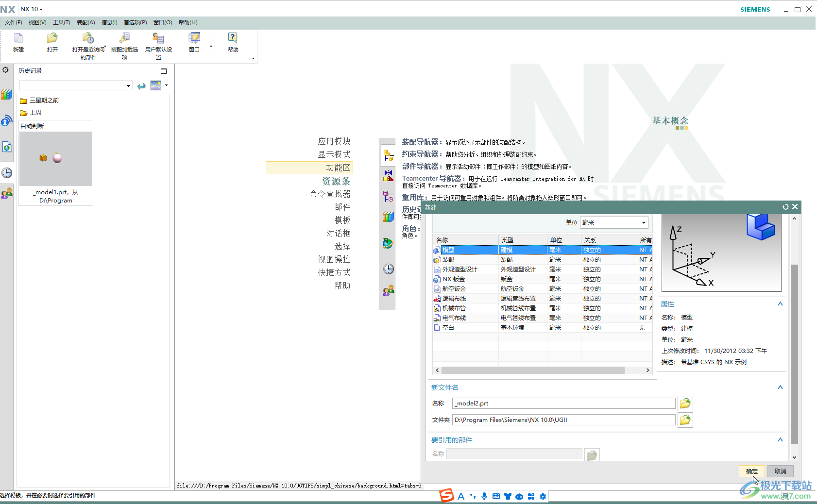Click the constraint navigator icon on welcome page
Image resolution: width=817 pixels, height=504 pixels.
tap(388, 176)
